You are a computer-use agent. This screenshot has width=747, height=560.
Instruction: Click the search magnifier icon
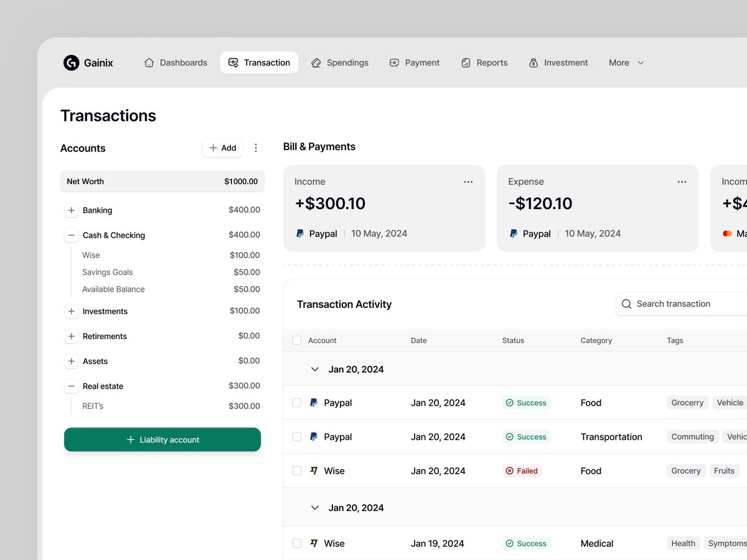coord(626,304)
